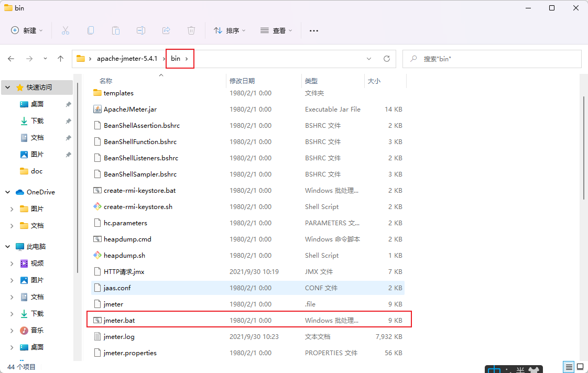Click the jmeter.log text document icon
The image size is (588, 373).
pyautogui.click(x=97, y=337)
